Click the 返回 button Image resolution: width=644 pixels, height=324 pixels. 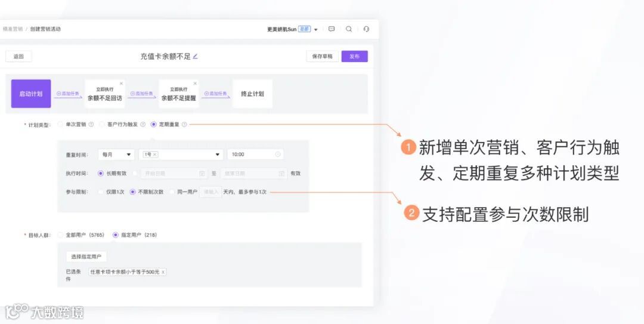(x=18, y=56)
